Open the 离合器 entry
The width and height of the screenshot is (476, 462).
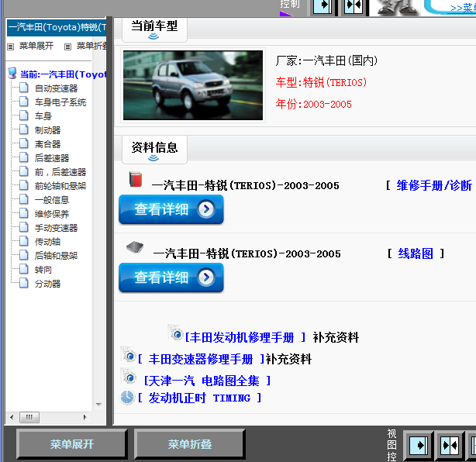[47, 144]
